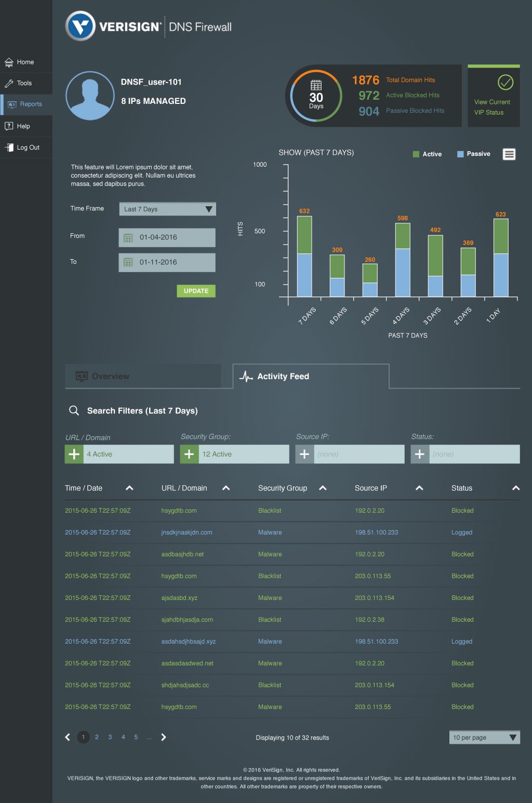Click the UPDATE button
This screenshot has width=532, height=803.
[196, 291]
